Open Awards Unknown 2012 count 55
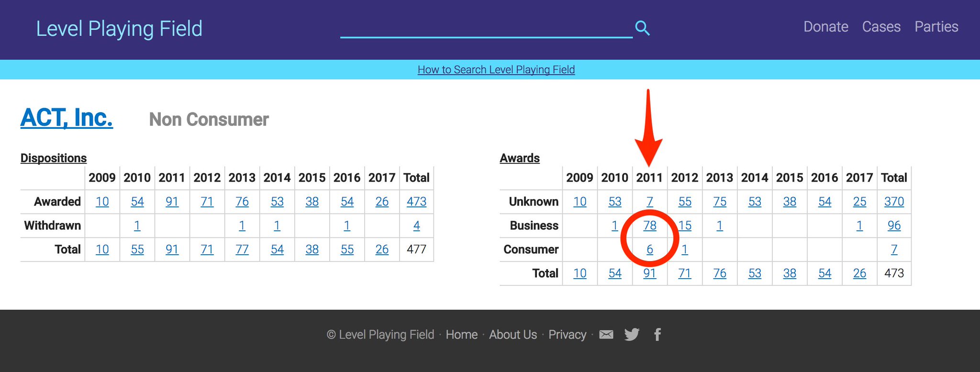The height and width of the screenshot is (372, 980). point(685,202)
